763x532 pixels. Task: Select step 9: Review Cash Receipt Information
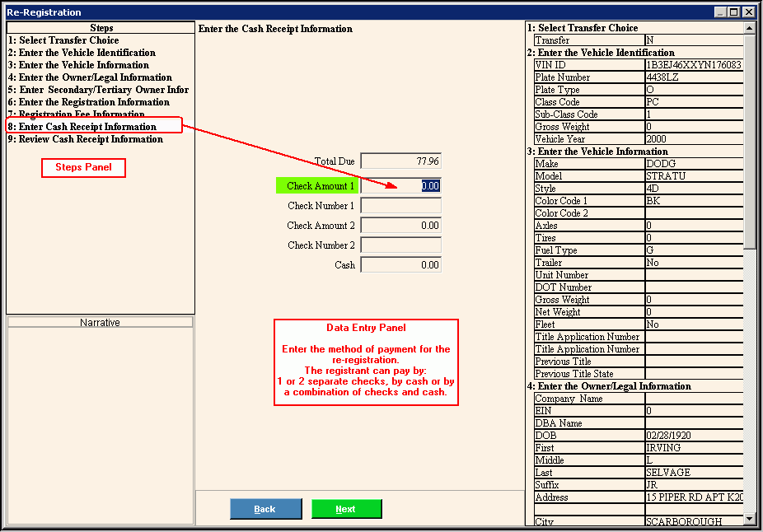(x=85, y=139)
